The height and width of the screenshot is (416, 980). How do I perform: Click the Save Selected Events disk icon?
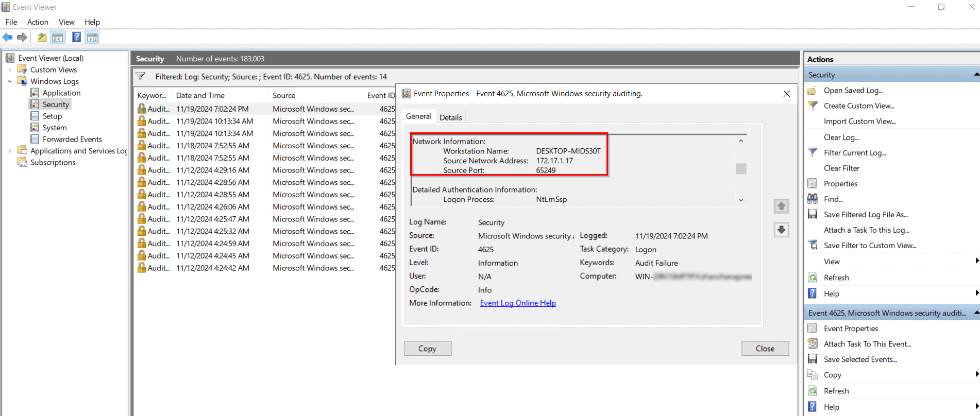(813, 359)
